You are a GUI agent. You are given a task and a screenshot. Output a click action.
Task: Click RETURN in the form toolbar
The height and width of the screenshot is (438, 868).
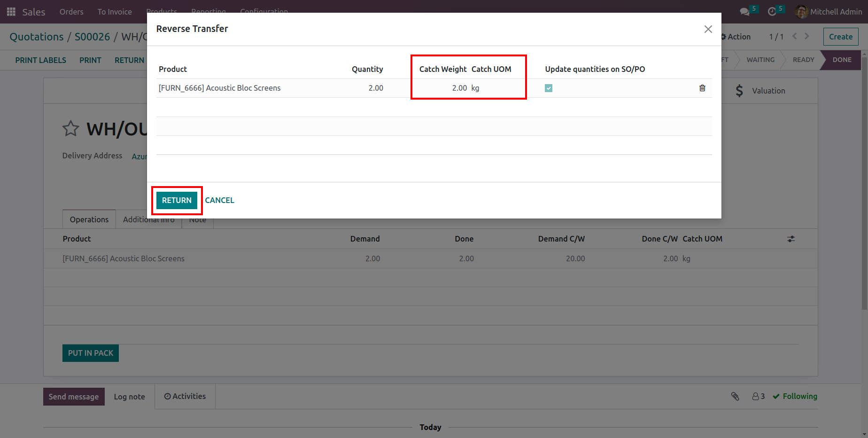click(x=130, y=60)
